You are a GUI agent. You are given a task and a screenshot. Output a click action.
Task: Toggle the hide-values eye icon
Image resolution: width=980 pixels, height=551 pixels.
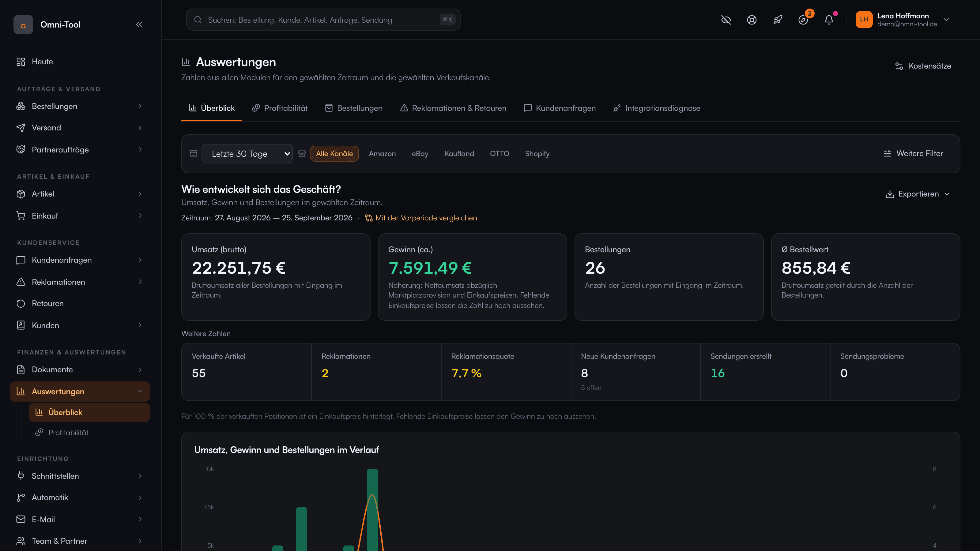pyautogui.click(x=726, y=20)
